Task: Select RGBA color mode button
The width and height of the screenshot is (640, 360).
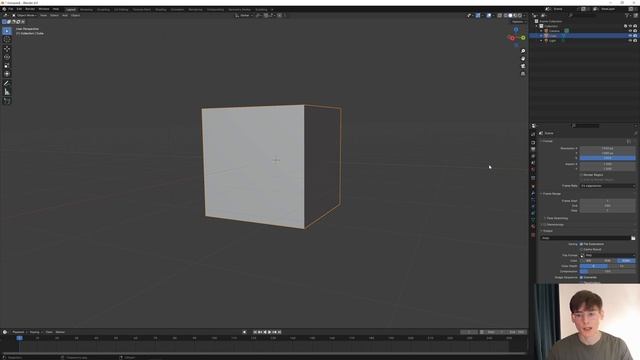Action: 626,260
